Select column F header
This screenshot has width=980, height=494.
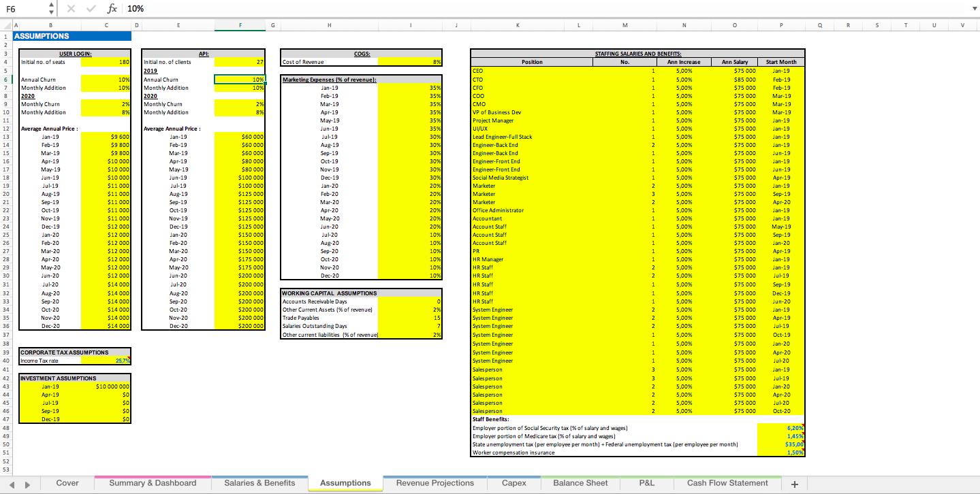pos(240,26)
